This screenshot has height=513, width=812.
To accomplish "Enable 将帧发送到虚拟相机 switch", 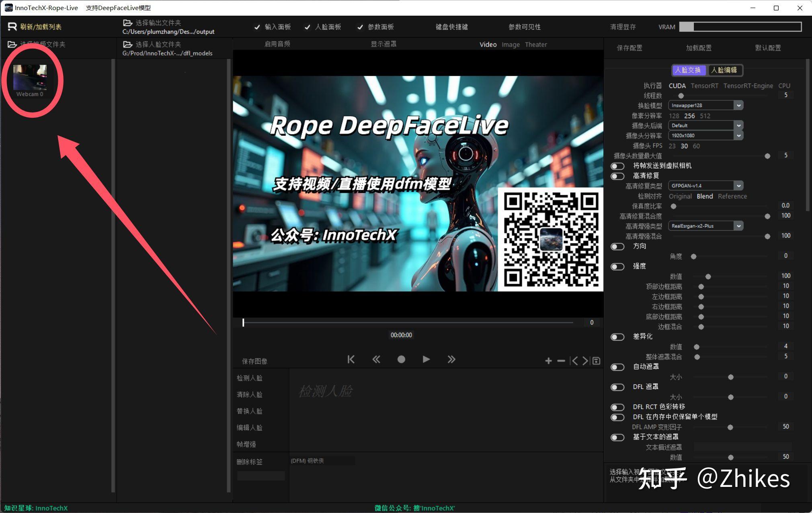I will tap(617, 166).
